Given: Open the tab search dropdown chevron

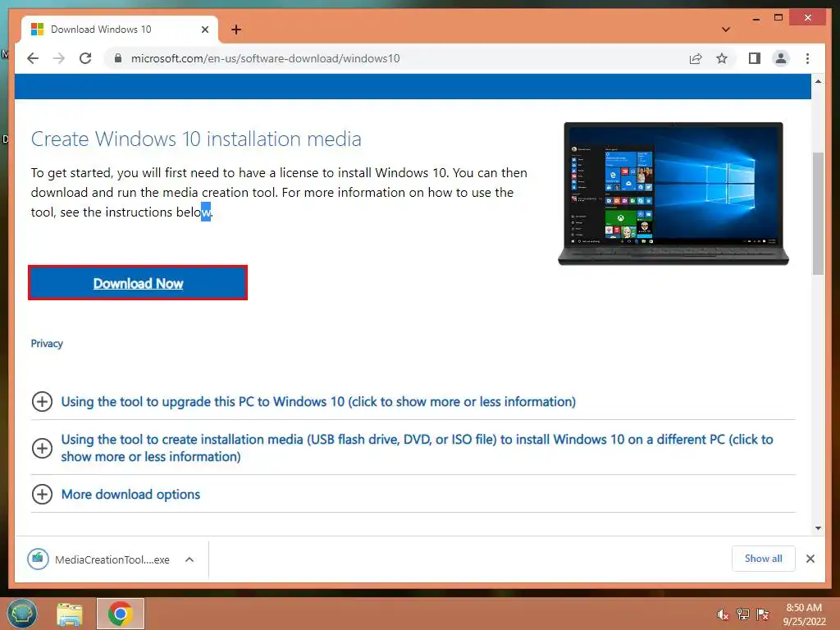Looking at the screenshot, I should pyautogui.click(x=726, y=30).
